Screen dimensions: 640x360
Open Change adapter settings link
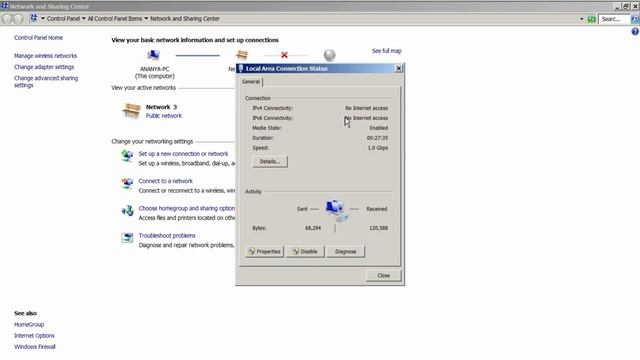44,67
